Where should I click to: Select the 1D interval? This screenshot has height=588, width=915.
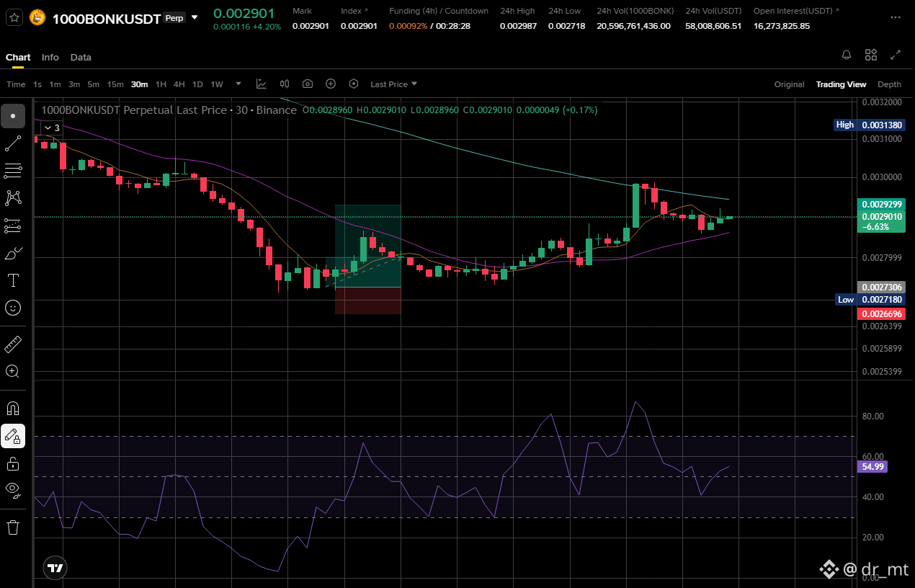[197, 84]
